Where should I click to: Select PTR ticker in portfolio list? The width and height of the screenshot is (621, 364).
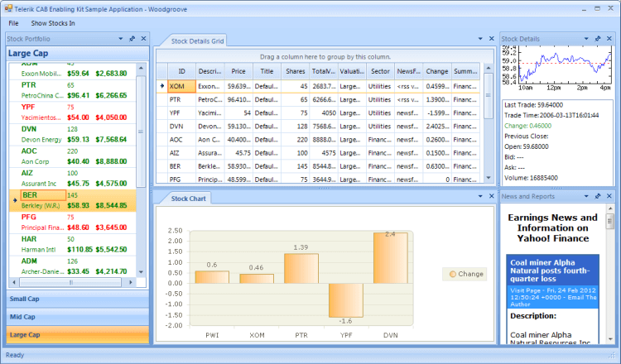tap(28, 85)
